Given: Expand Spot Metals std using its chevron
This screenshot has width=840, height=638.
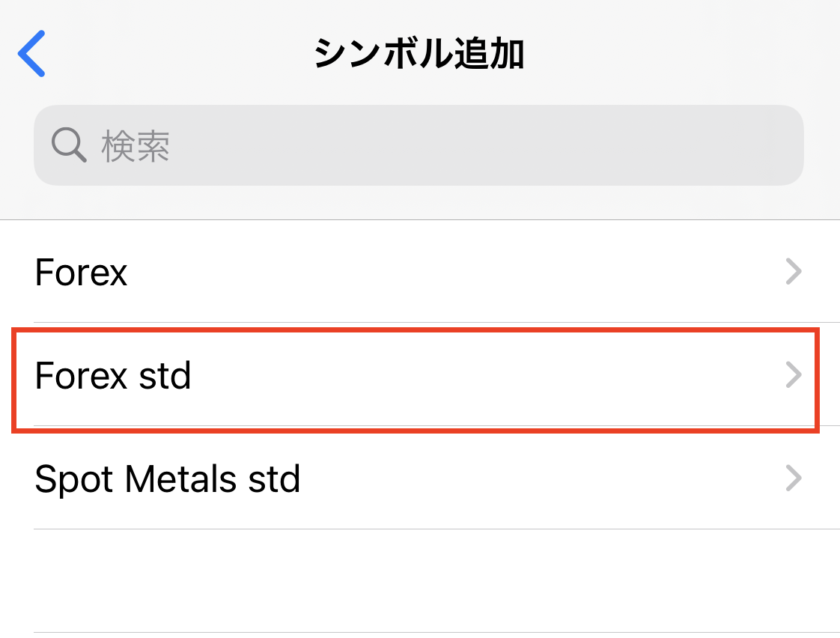Looking at the screenshot, I should (794, 478).
